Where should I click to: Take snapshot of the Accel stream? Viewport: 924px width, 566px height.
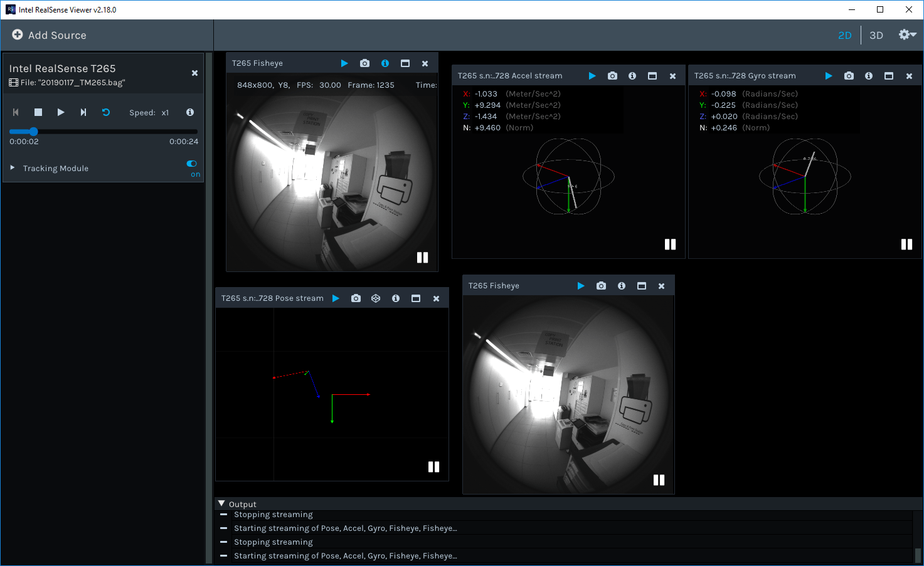tap(612, 76)
